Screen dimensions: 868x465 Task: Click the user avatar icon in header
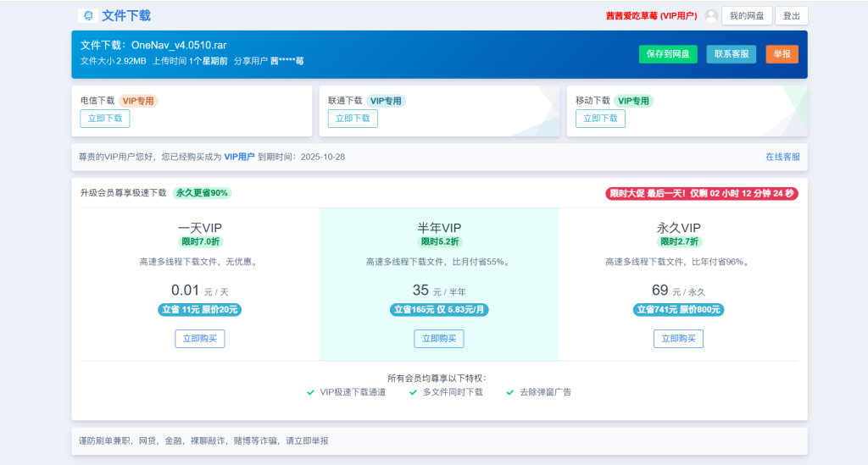711,16
